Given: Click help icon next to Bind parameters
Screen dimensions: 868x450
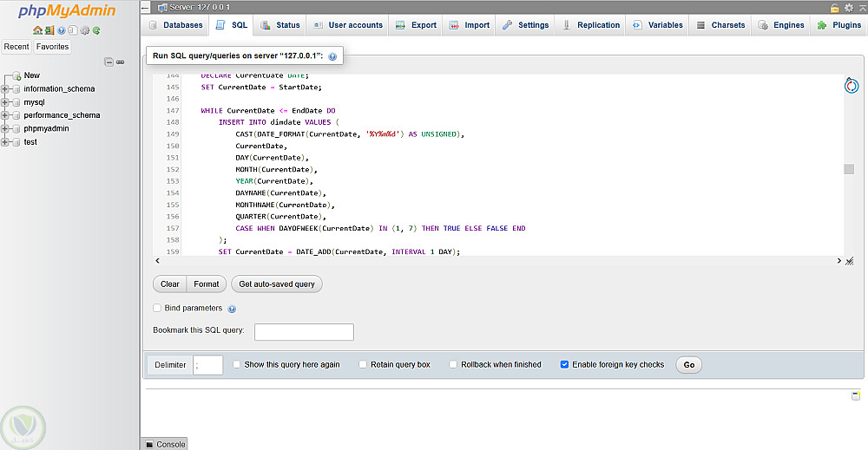Looking at the screenshot, I should (x=232, y=309).
